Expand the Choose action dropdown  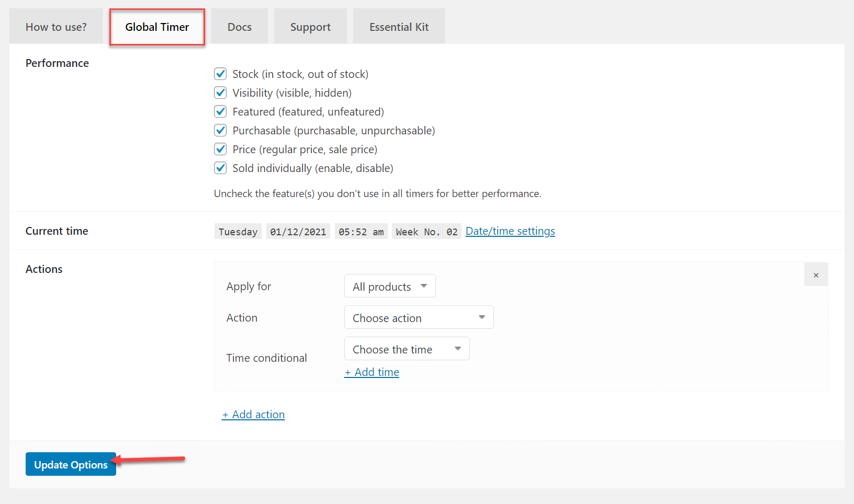point(418,317)
